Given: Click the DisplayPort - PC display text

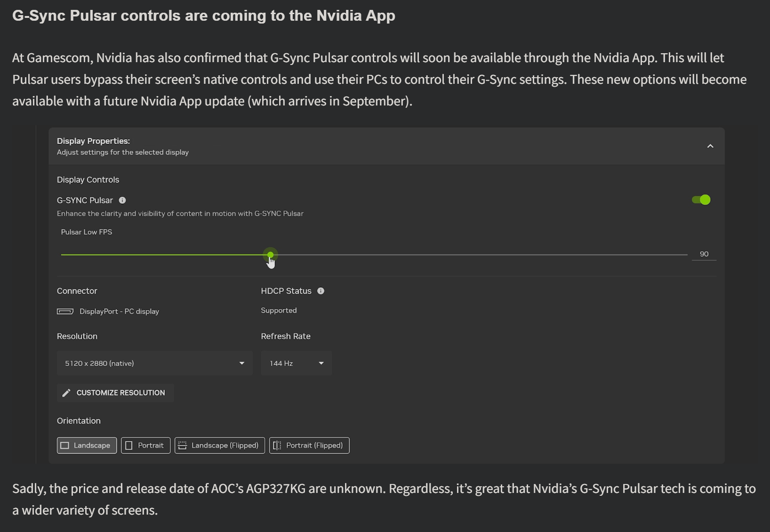Looking at the screenshot, I should coord(119,311).
